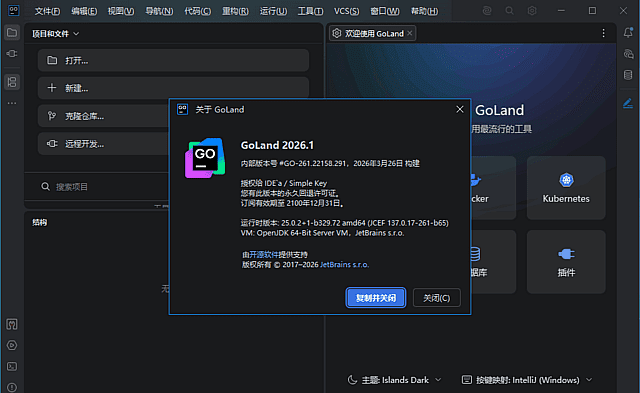640x393 pixels.
Task: Close the 关于 GoLand dialog with X
Action: tap(460, 109)
